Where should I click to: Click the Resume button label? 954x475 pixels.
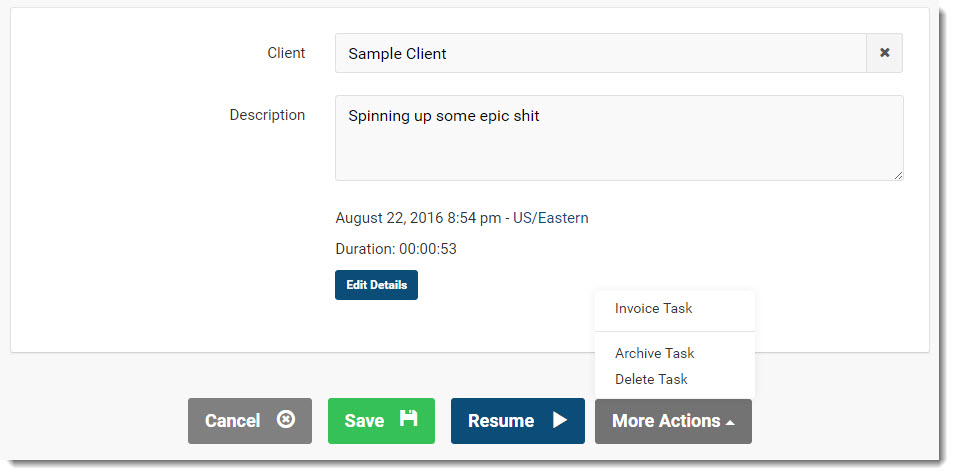500,421
